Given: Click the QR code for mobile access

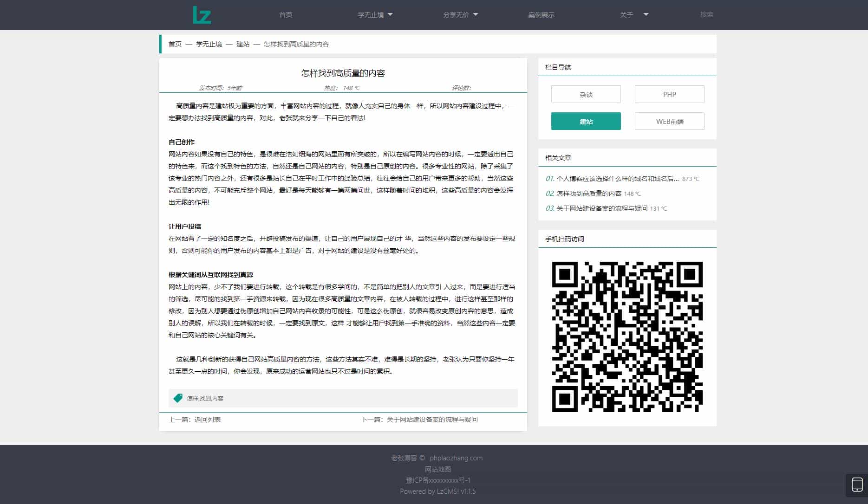Looking at the screenshot, I should (627, 336).
